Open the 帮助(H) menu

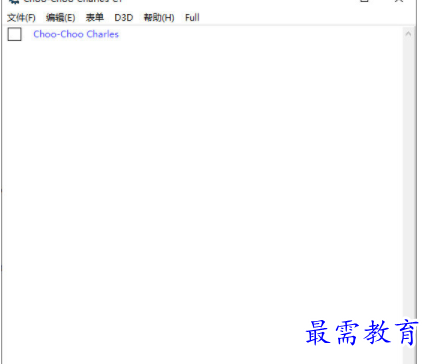click(159, 18)
